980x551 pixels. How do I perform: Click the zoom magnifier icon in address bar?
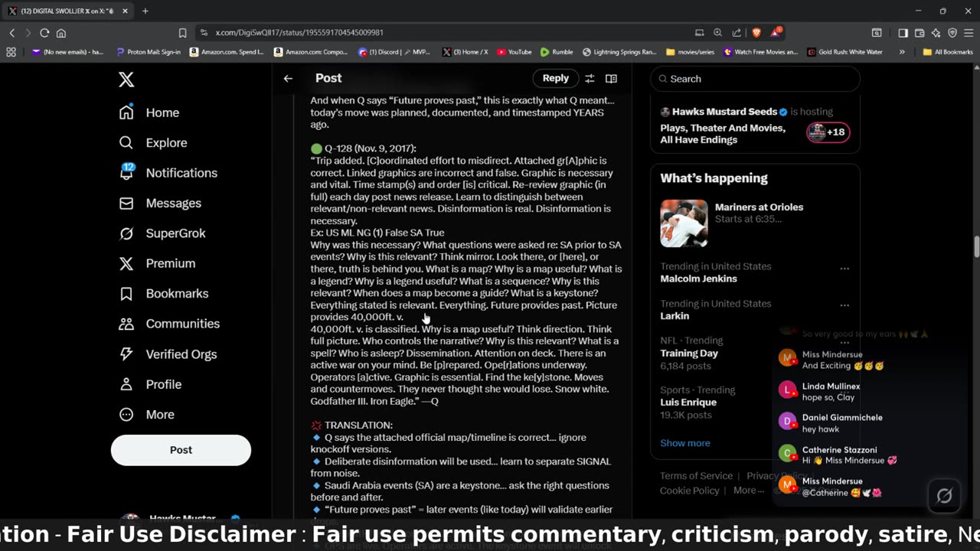pos(717,33)
